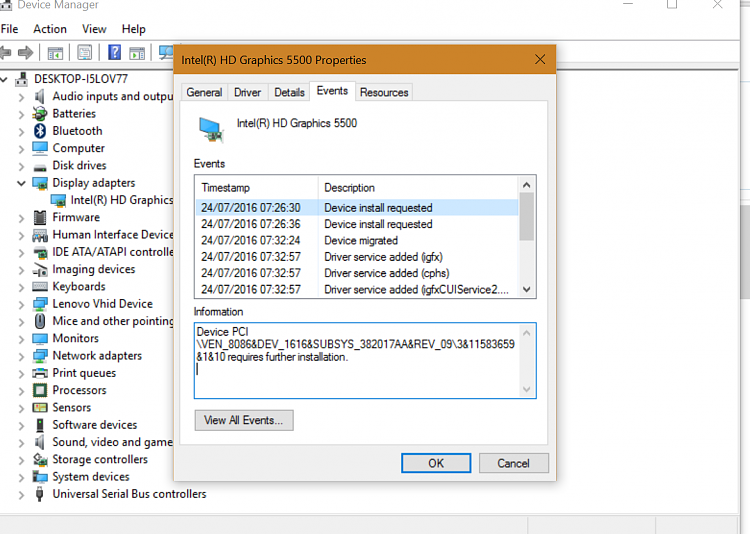Select the Disk drives icon
The height and width of the screenshot is (534, 750).
[x=40, y=167]
